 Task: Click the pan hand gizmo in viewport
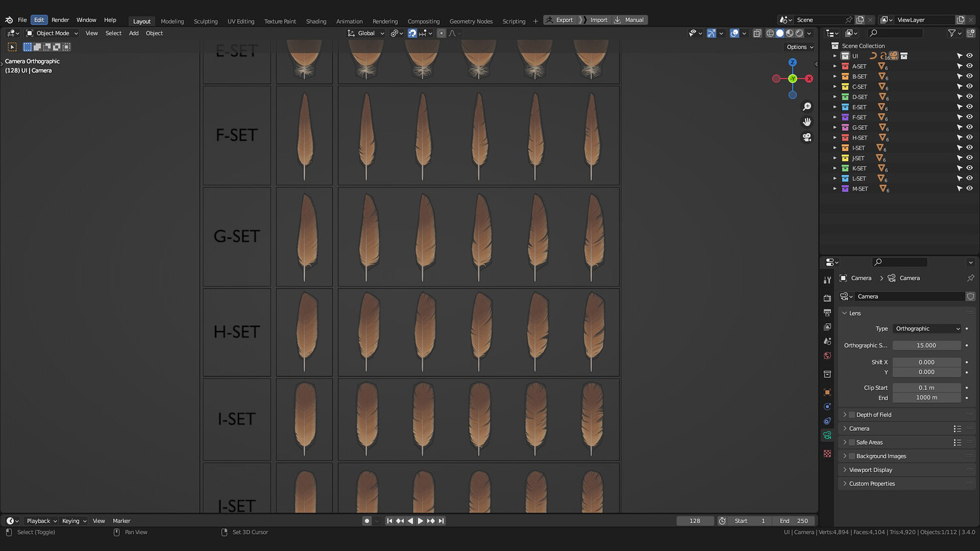pyautogui.click(x=807, y=122)
